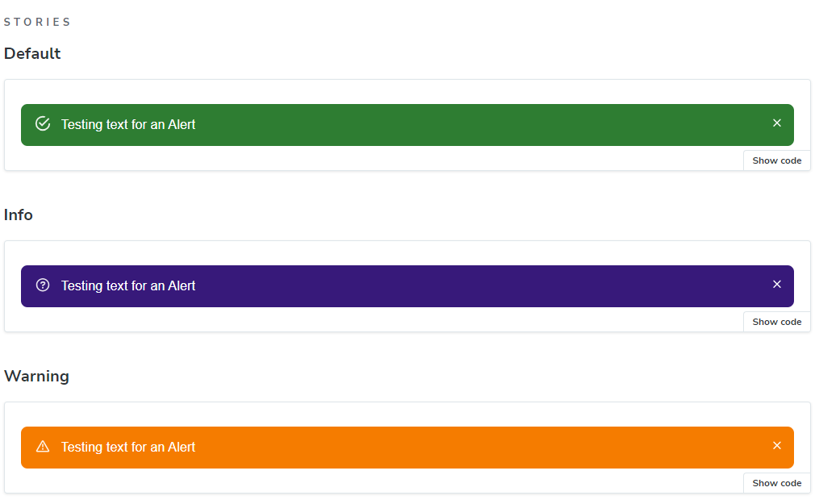815x504 pixels.
Task: Click the warning triangle icon in orange alert
Action: click(44, 447)
